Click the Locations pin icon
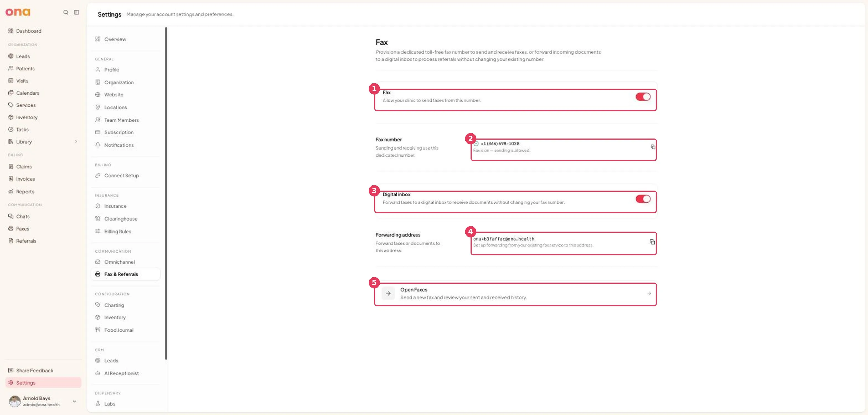 click(98, 107)
